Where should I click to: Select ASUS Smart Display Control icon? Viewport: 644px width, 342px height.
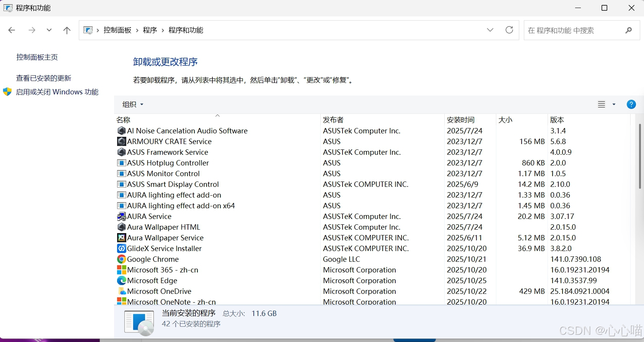pos(121,184)
